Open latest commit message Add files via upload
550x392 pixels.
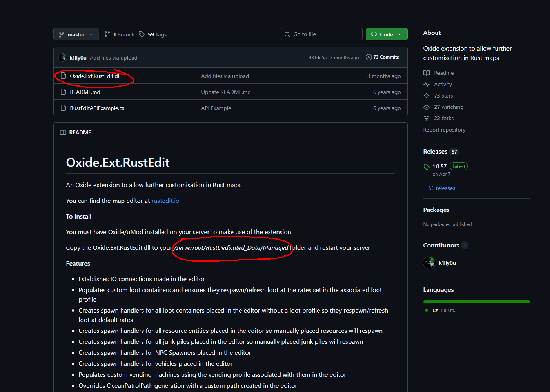tap(114, 58)
